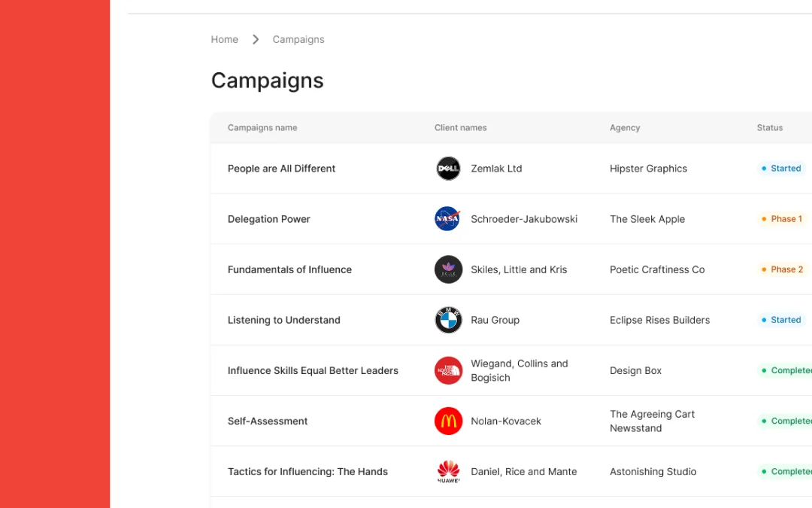Click the Huawei logo for Daniel, Rice and Mante
812x508 pixels.
click(x=448, y=472)
